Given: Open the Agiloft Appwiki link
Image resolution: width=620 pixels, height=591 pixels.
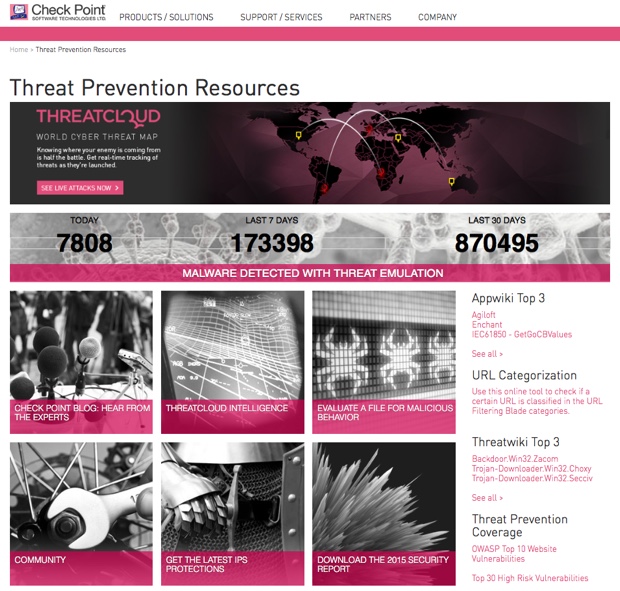Looking at the screenshot, I should point(483,315).
